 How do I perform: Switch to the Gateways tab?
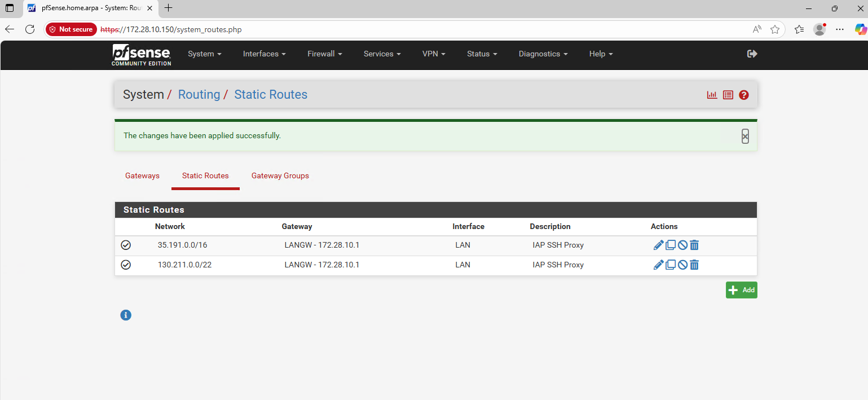click(142, 176)
